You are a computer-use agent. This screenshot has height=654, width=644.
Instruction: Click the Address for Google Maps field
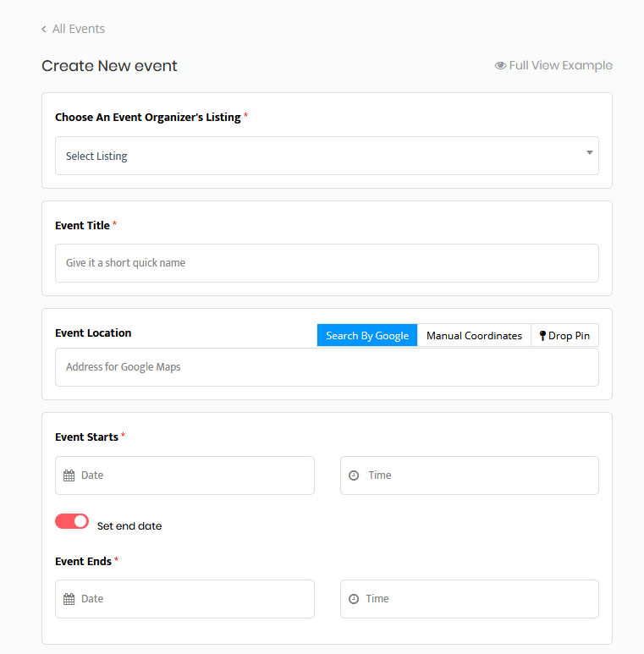pos(326,367)
